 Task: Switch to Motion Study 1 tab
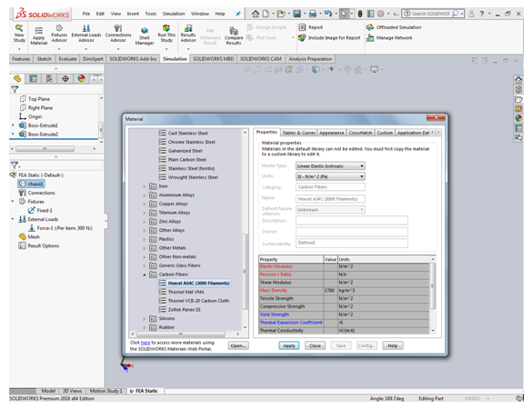click(x=106, y=391)
